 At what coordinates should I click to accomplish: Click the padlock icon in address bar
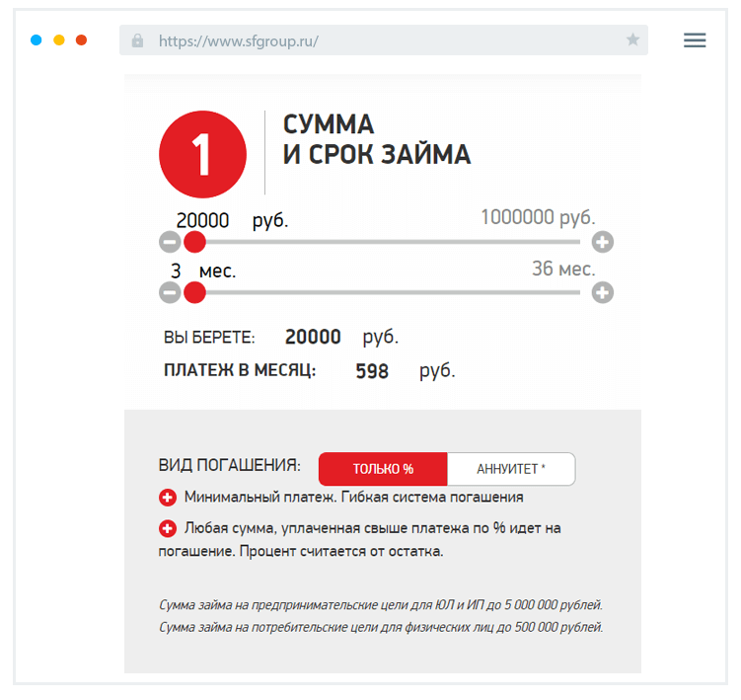[x=137, y=40]
